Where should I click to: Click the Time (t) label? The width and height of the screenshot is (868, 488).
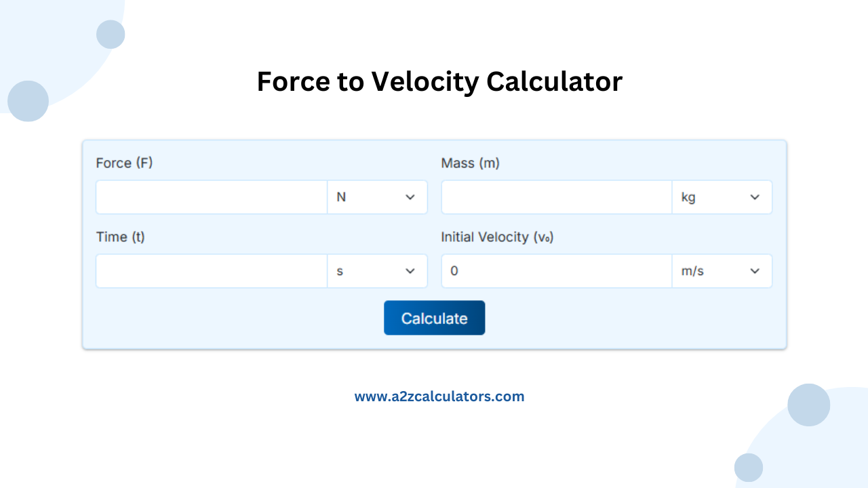120,237
